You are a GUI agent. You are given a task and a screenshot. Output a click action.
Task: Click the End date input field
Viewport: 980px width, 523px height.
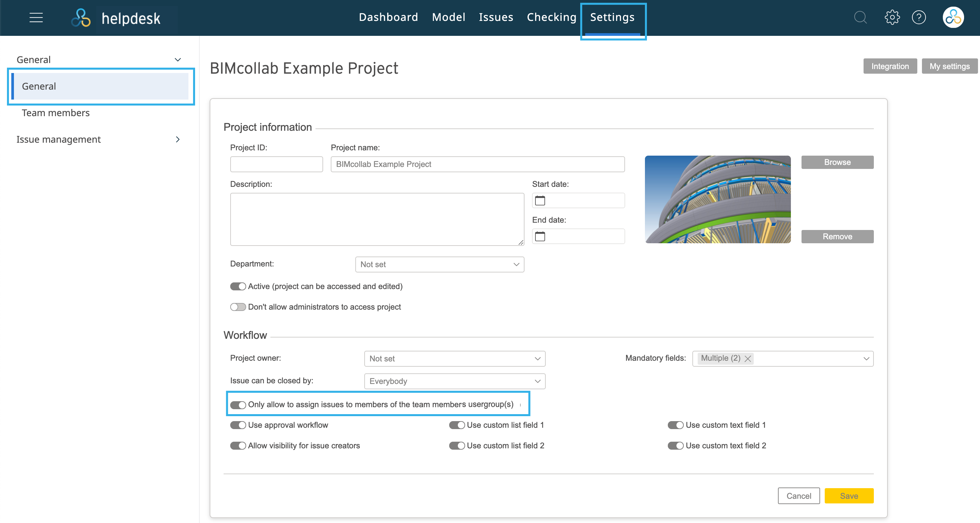coord(578,236)
